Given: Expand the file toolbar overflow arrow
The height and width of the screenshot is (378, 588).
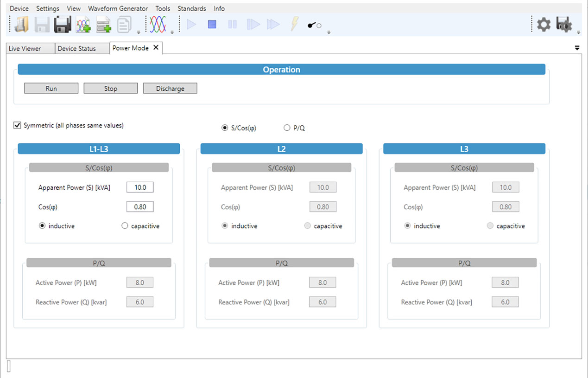Looking at the screenshot, I should (x=139, y=32).
